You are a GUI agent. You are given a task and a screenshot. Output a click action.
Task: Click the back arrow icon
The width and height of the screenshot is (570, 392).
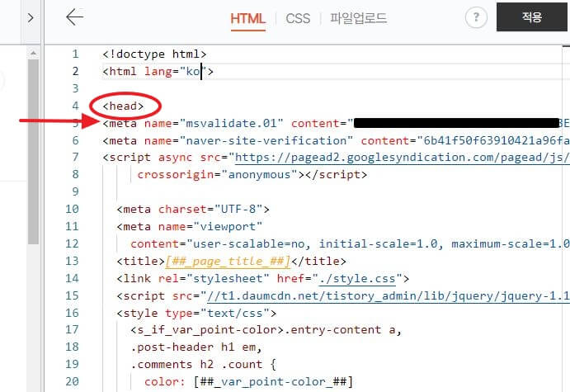(75, 17)
